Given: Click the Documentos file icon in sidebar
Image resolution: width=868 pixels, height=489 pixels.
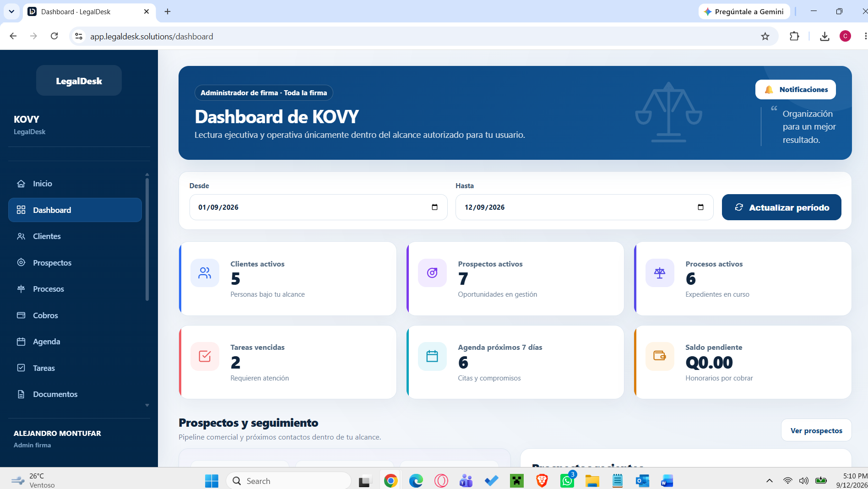Looking at the screenshot, I should coord(21,394).
